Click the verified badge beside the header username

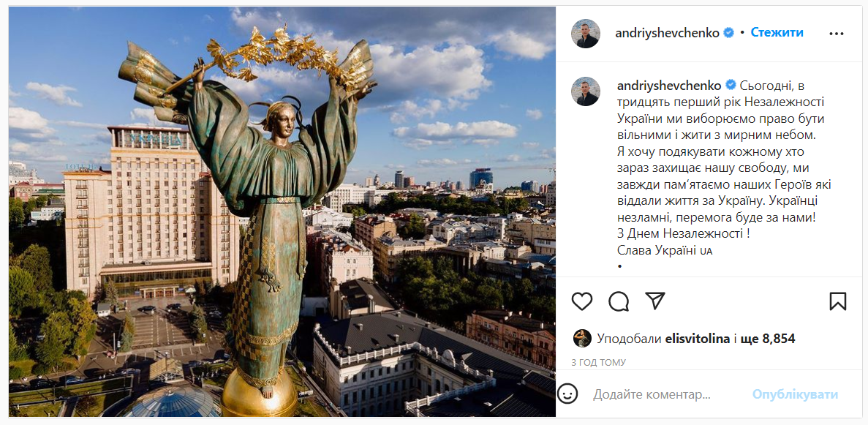point(728,33)
